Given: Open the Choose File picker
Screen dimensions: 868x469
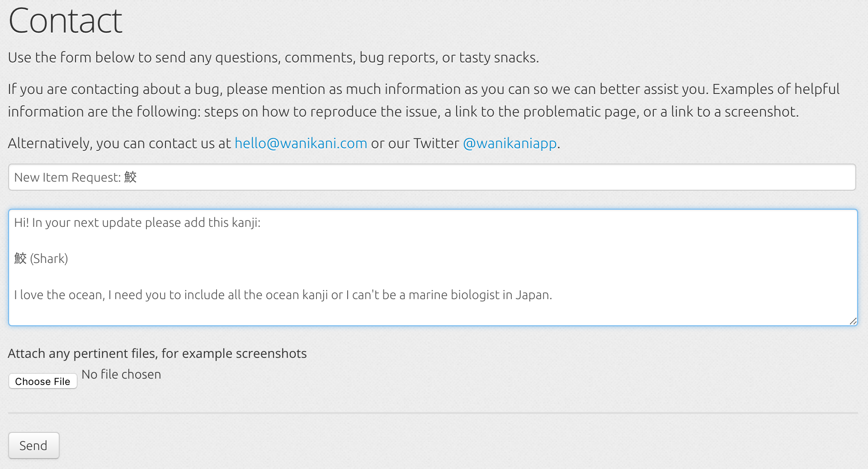Looking at the screenshot, I should pyautogui.click(x=43, y=381).
